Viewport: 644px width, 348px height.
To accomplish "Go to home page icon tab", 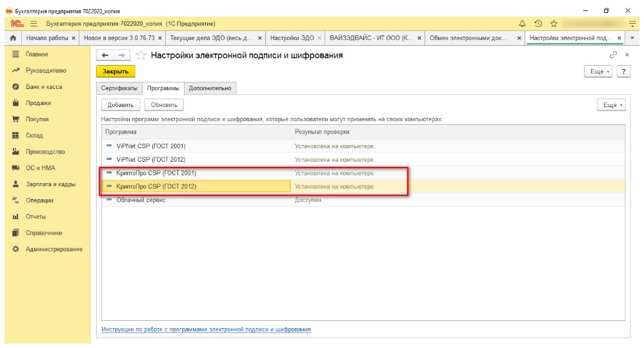I will (x=13, y=38).
